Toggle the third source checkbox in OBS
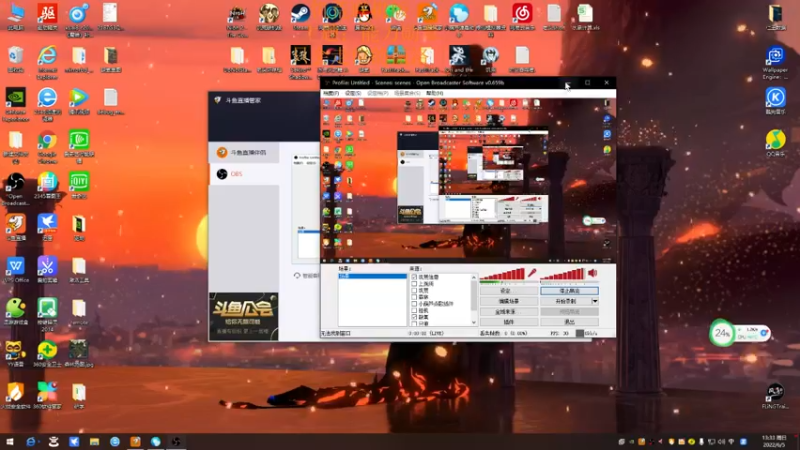 coord(415,290)
